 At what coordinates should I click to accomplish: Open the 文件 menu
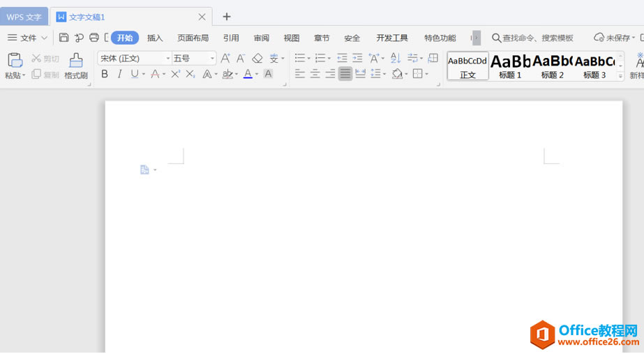pyautogui.click(x=27, y=38)
